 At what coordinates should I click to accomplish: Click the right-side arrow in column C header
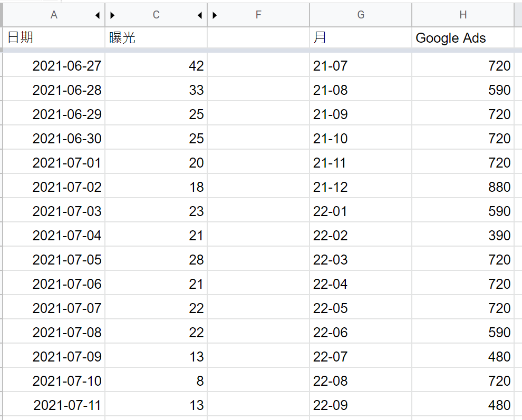200,15
